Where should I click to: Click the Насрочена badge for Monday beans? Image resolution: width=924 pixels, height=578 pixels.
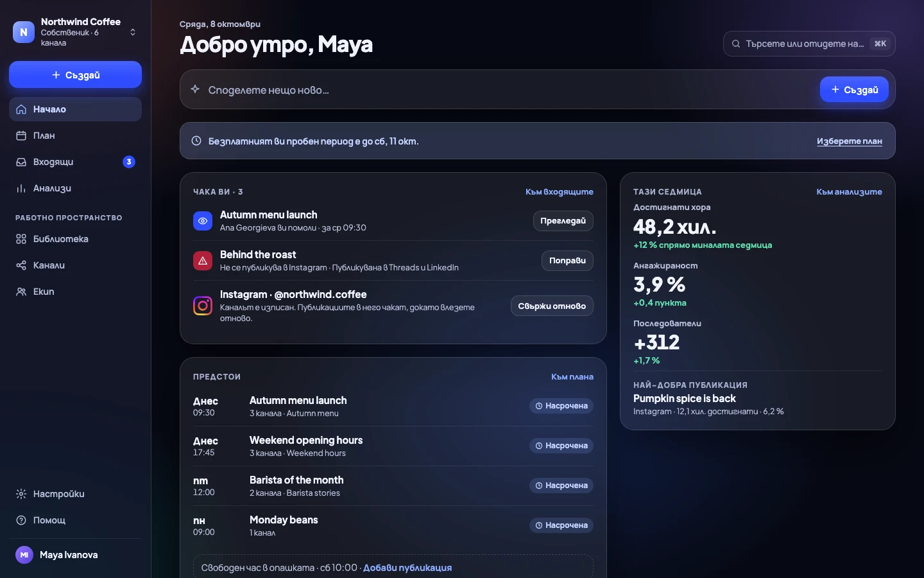coord(561,525)
